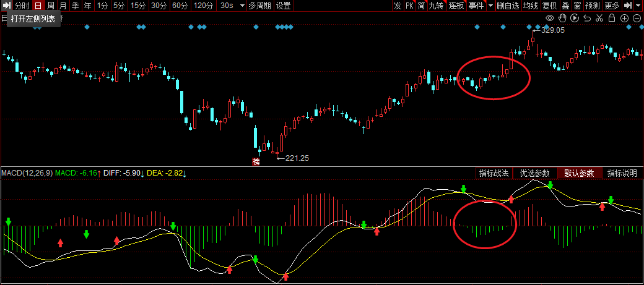Click the 329.05 high price marker
Image resolution: width=644 pixels, height=285 pixels.
tap(552, 30)
